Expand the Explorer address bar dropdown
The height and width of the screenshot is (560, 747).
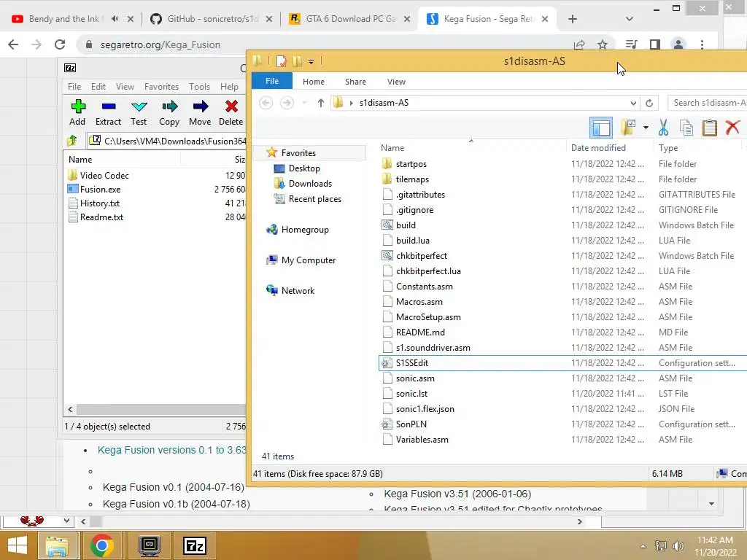coord(632,103)
